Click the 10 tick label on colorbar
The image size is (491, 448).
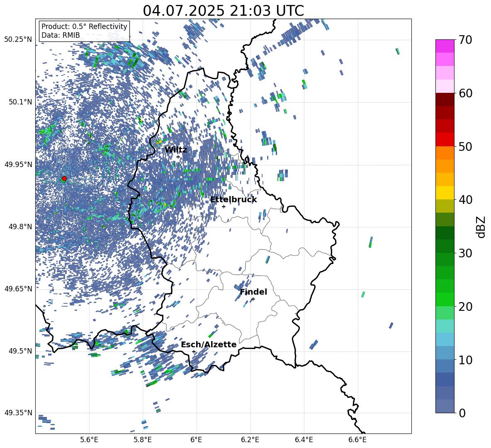pos(465,360)
